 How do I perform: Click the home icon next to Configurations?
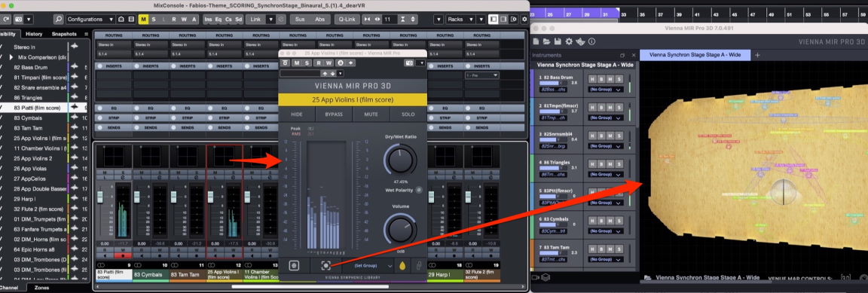click(122, 20)
